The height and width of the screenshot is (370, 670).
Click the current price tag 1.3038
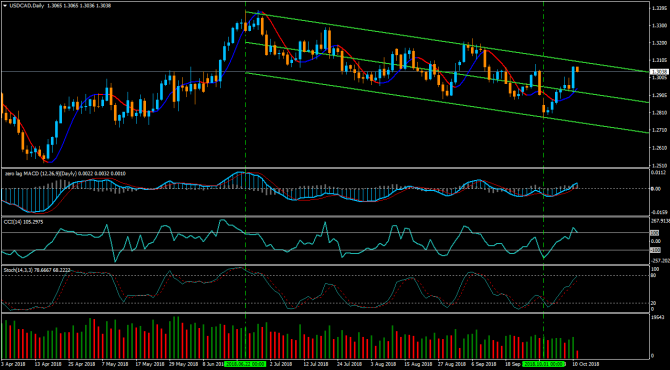[659, 72]
